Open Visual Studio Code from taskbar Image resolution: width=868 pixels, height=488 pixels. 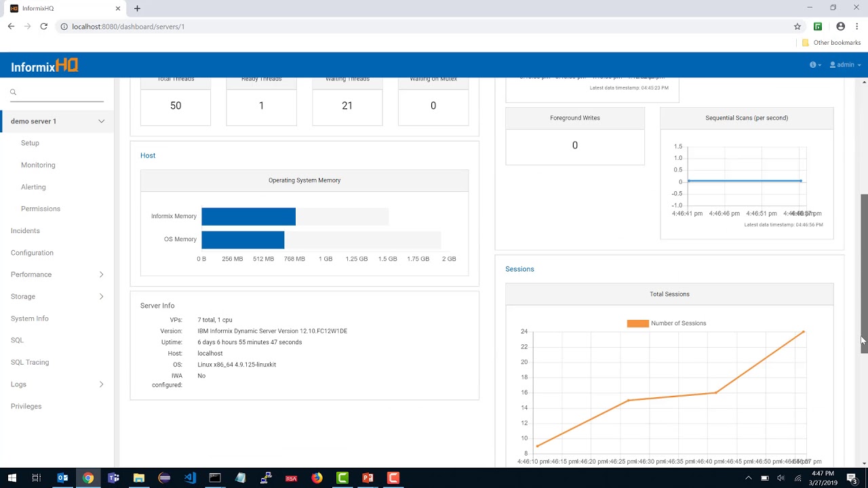pos(190,478)
